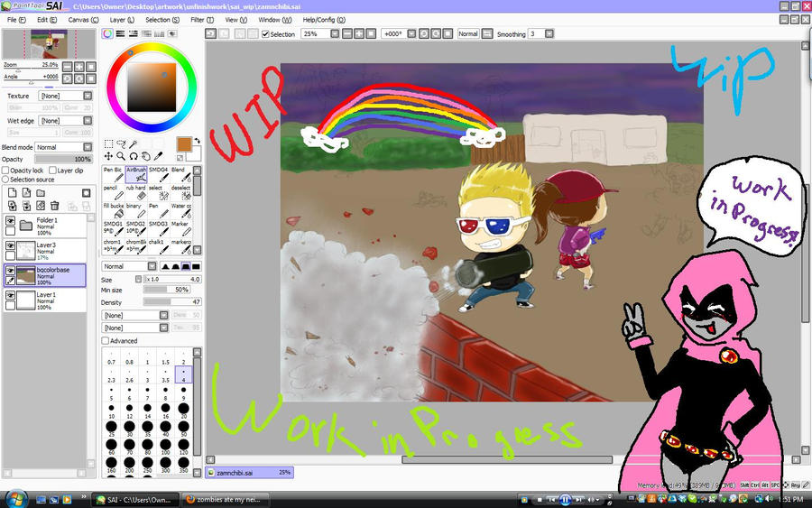
Task: Activate the rectangular selection tool
Action: (108, 144)
